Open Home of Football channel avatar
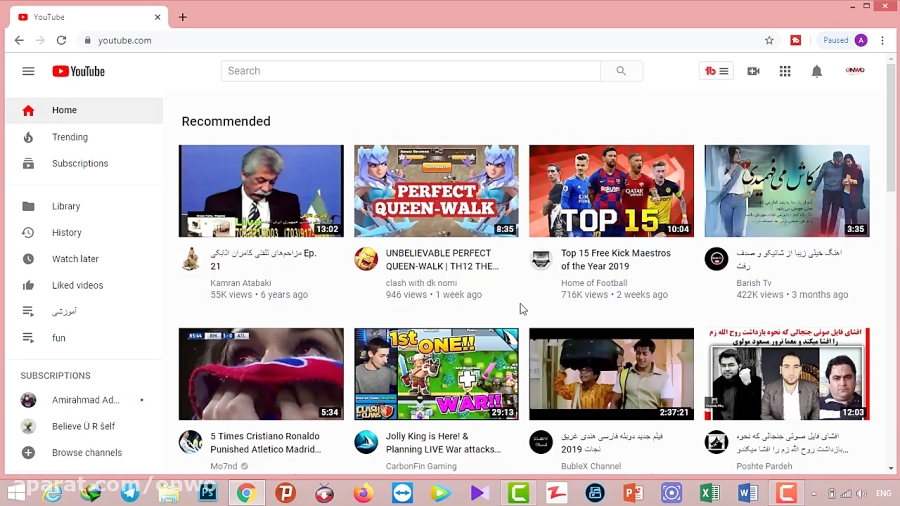This screenshot has width=900, height=506. tap(541, 259)
